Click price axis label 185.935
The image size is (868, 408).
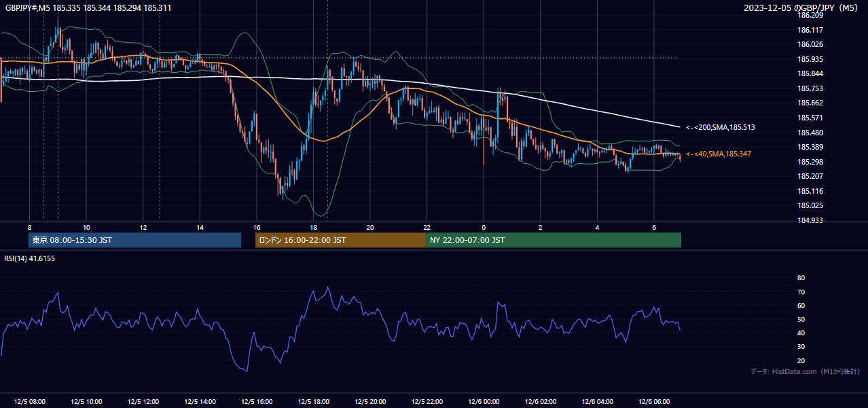point(810,60)
